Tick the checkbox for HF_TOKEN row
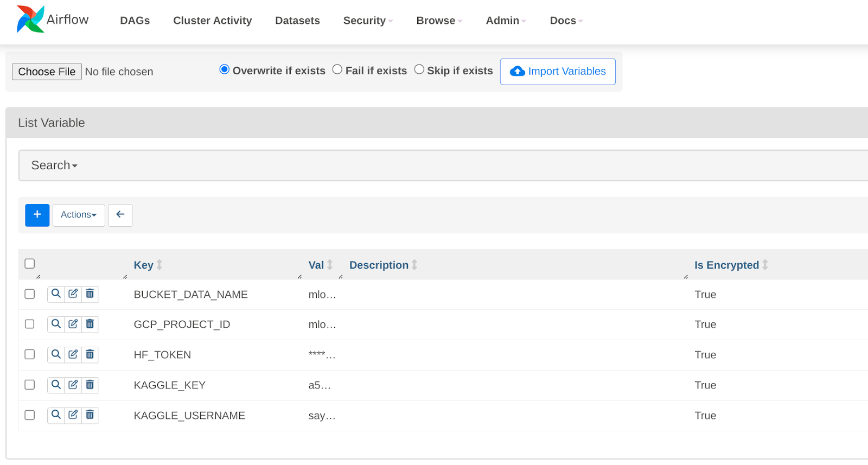 point(30,355)
